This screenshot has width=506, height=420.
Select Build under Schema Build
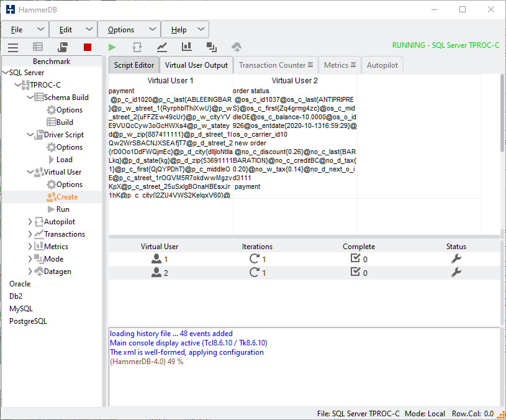click(60, 122)
